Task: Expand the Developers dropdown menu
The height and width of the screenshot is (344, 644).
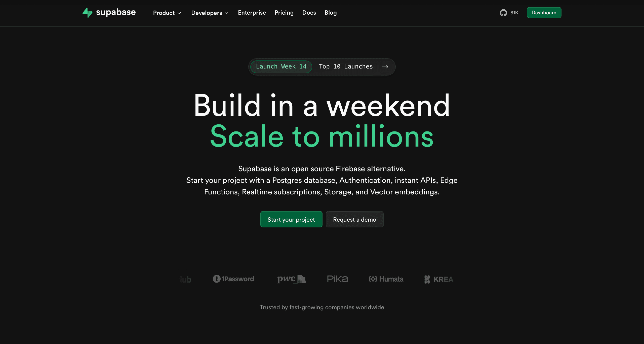Action: point(210,13)
